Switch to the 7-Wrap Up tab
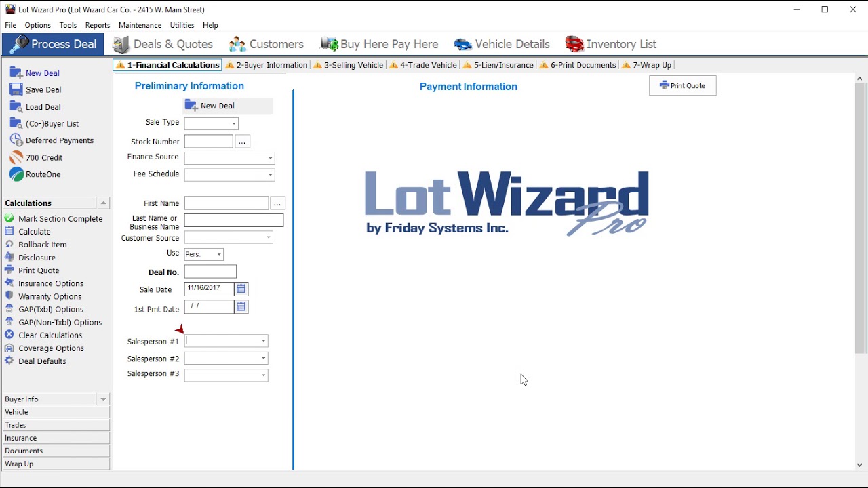868x488 pixels. pyautogui.click(x=647, y=65)
